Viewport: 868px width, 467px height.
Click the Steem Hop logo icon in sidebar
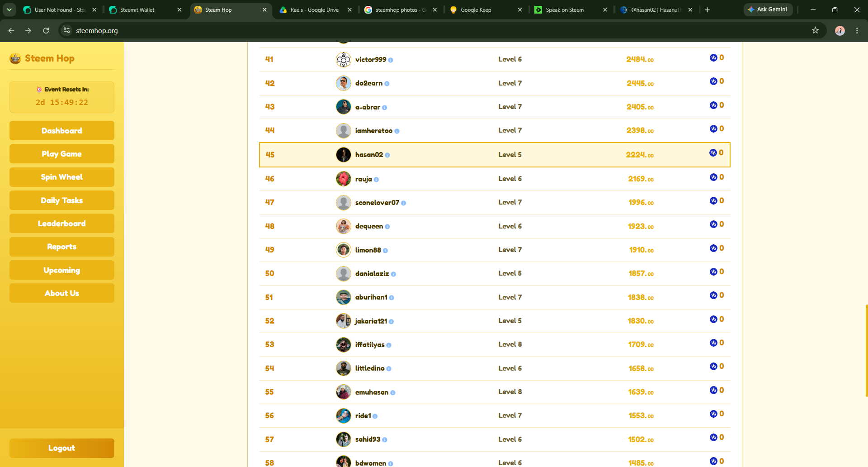tap(15, 58)
